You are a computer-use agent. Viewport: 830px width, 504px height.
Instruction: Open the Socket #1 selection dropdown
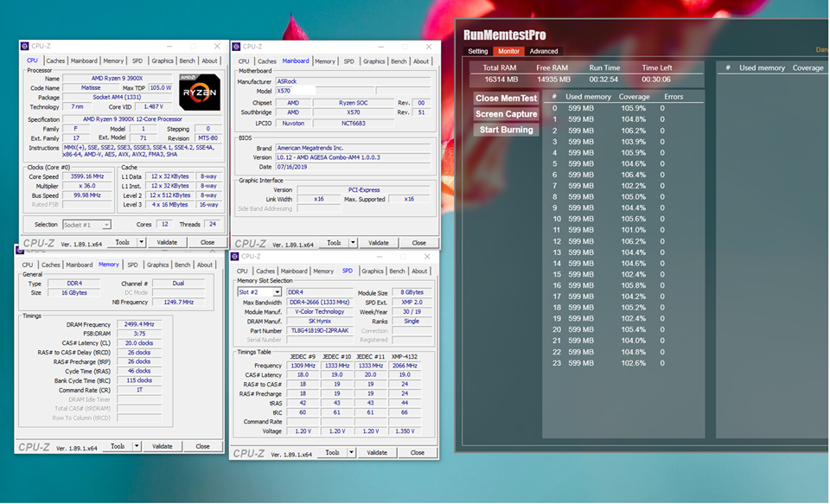[86, 225]
